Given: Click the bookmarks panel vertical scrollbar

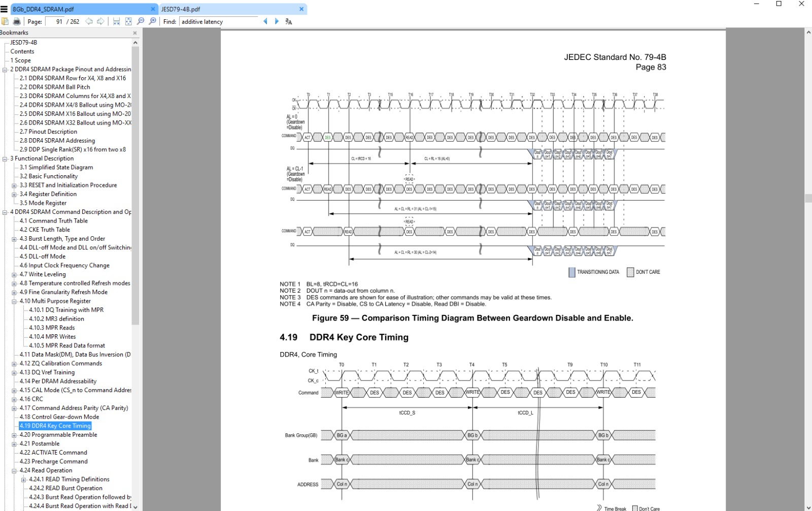Looking at the screenshot, I should coord(136,185).
